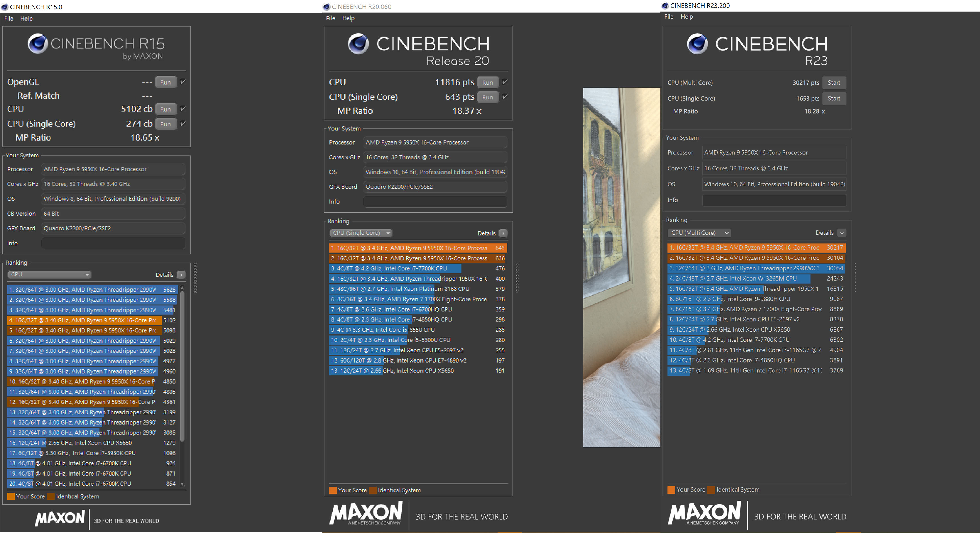Select R15 ranking row 16 Xeon X5650
980x533 pixels.
click(x=92, y=443)
